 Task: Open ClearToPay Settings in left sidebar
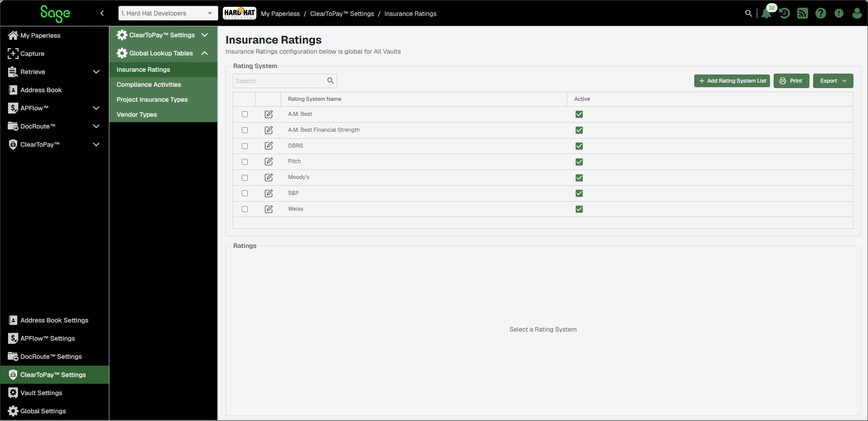(x=54, y=375)
